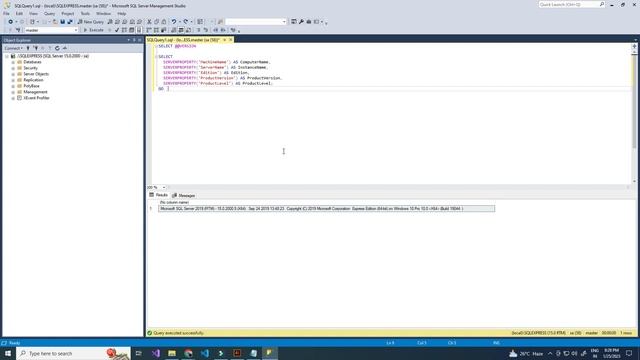The height and width of the screenshot is (360, 640).
Task: Increase indent of the selected lines
Action: coord(223,30)
